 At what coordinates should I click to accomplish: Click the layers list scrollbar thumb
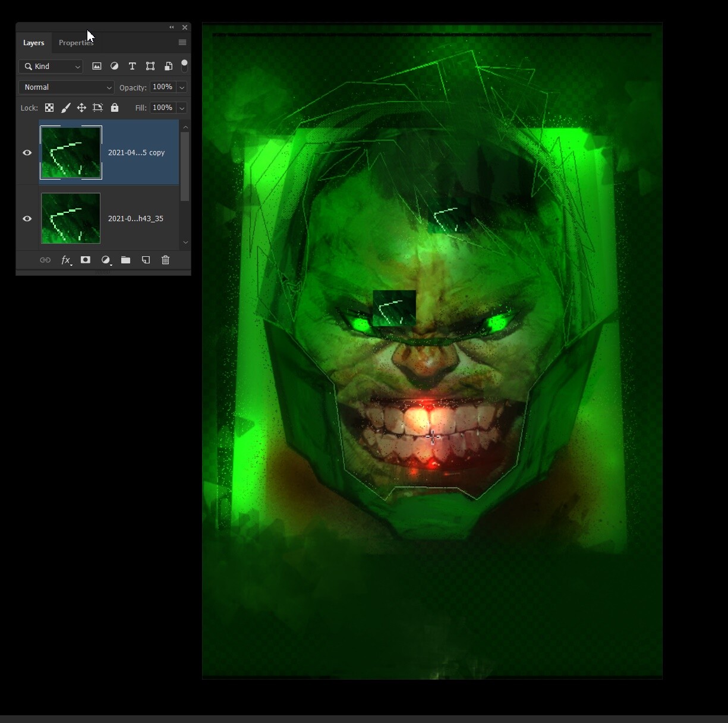tap(185, 166)
